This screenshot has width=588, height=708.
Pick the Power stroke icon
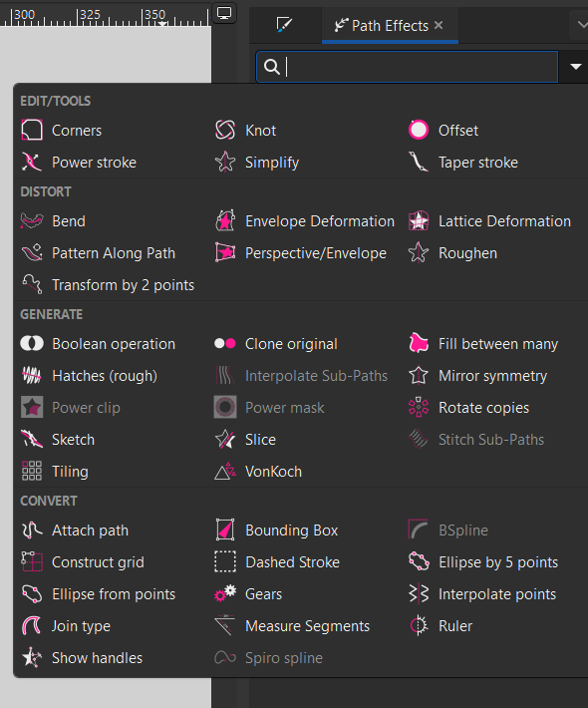pyautogui.click(x=32, y=163)
